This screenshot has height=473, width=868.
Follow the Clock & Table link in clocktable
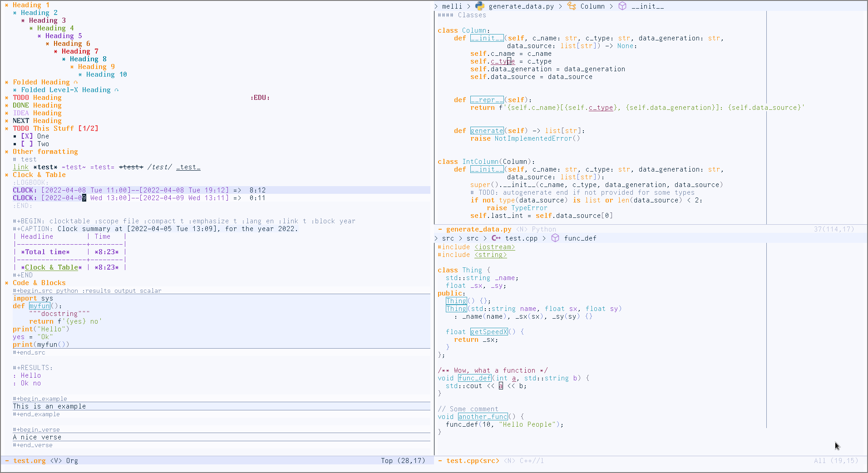pyautogui.click(x=51, y=267)
